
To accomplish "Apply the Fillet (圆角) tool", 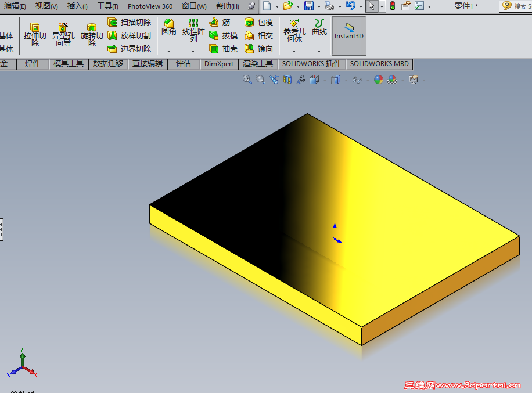I will (168, 27).
